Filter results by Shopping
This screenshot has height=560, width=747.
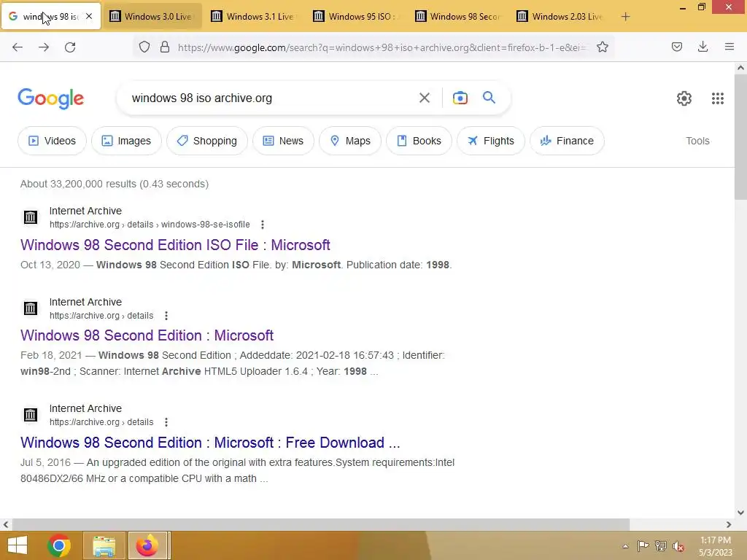coord(207,141)
